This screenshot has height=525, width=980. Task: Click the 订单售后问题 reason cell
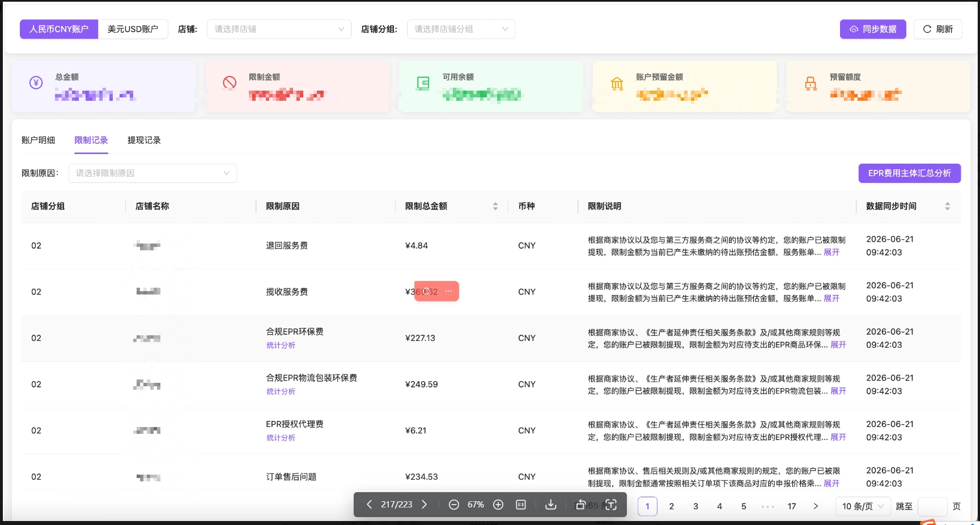291,477
